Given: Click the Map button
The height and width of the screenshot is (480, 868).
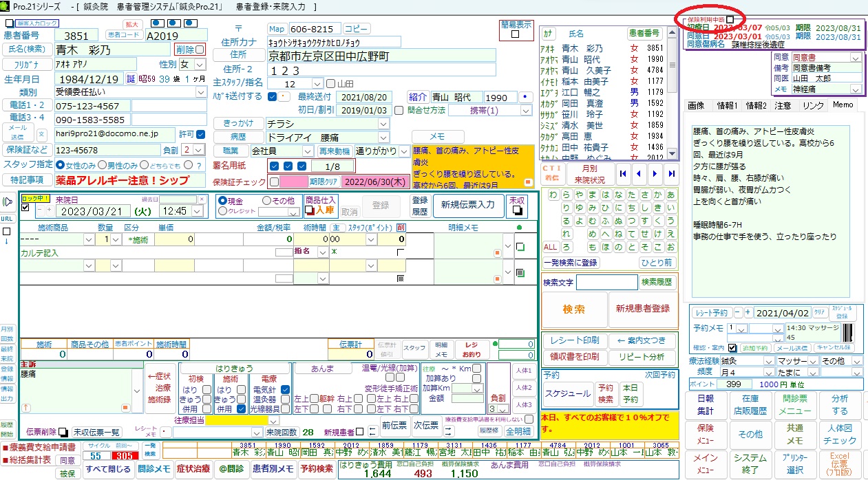Looking at the screenshot, I should (x=277, y=29).
